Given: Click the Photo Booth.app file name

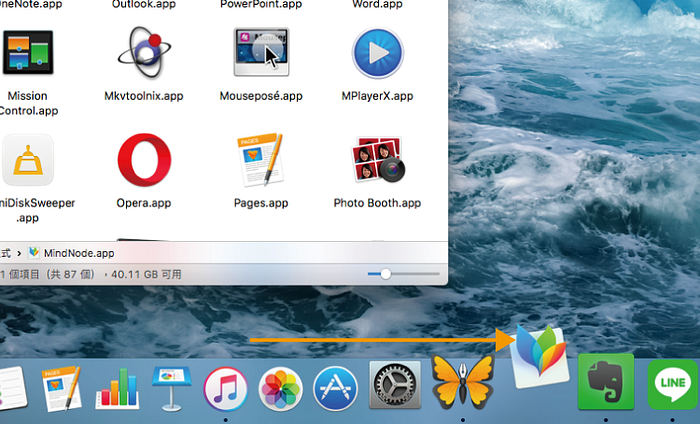Looking at the screenshot, I should [377, 203].
